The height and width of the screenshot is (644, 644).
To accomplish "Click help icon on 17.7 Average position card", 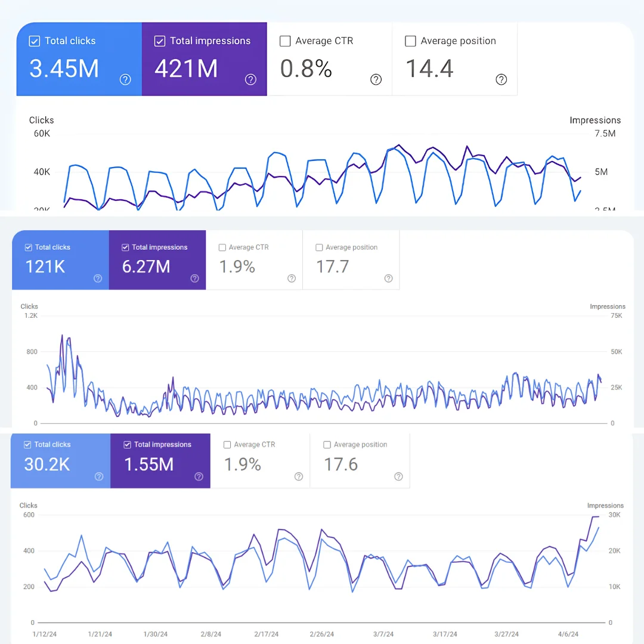I will pos(389,278).
